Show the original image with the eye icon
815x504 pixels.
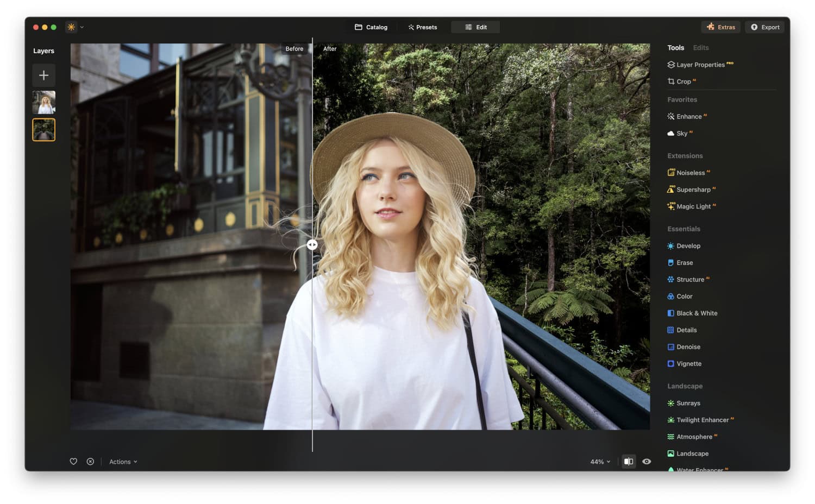coord(646,461)
